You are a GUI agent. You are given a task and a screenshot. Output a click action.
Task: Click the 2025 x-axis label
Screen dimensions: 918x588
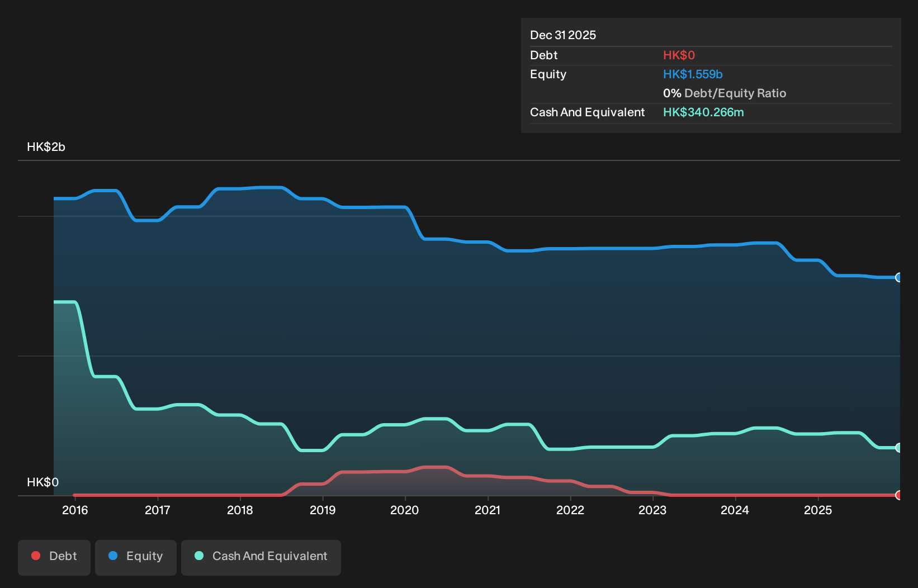[x=818, y=510]
